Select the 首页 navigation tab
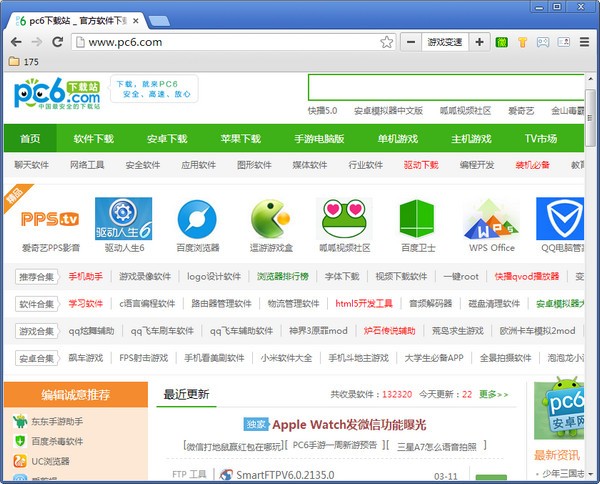Image resolution: width=600 pixels, height=484 pixels. click(30, 138)
